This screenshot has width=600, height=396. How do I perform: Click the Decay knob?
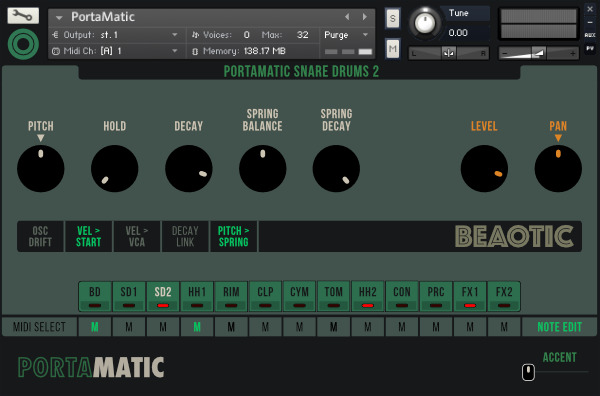pos(189,168)
